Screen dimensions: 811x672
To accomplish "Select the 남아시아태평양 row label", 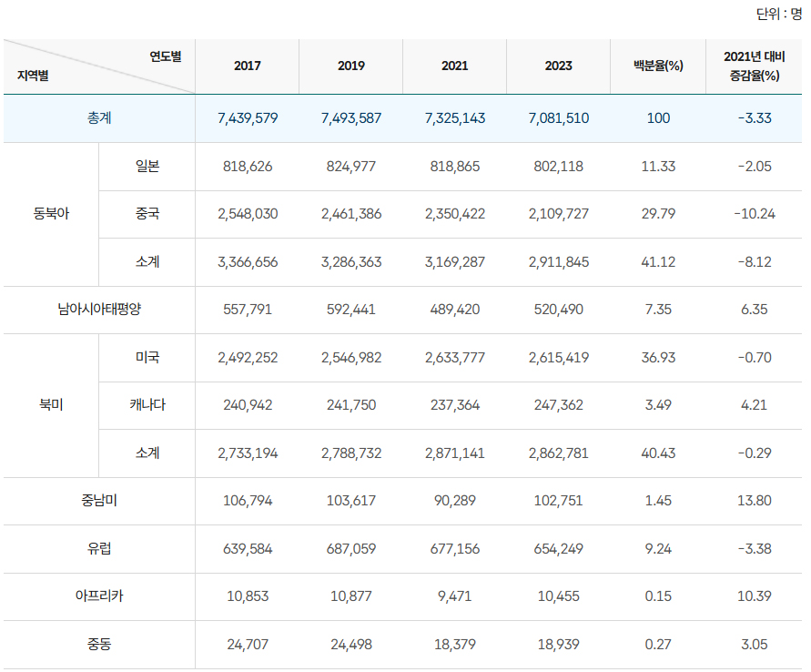I will [x=99, y=310].
